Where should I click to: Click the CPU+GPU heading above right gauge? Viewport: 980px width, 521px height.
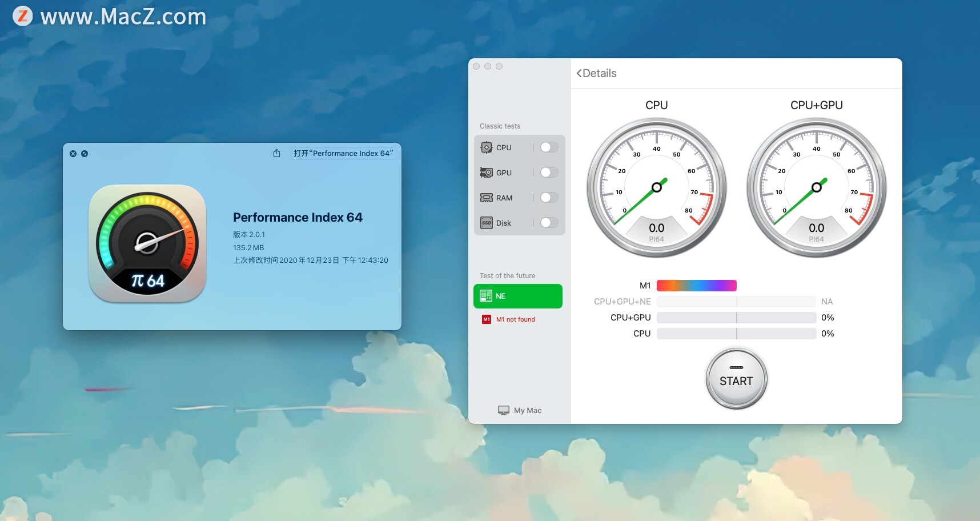pyautogui.click(x=817, y=105)
